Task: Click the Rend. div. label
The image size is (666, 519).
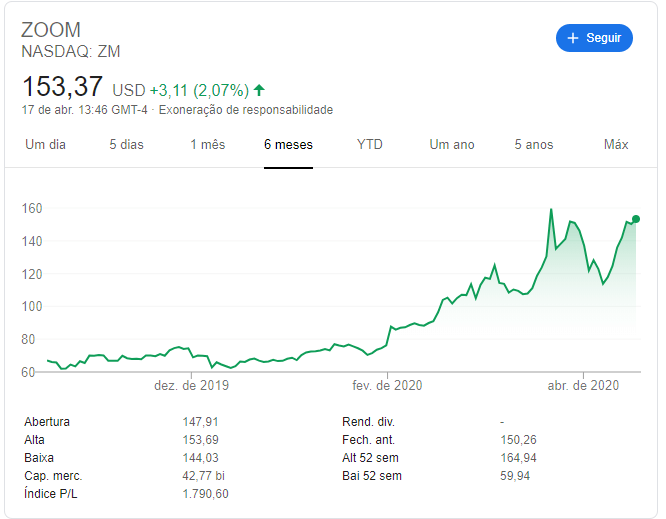Action: click(x=368, y=422)
